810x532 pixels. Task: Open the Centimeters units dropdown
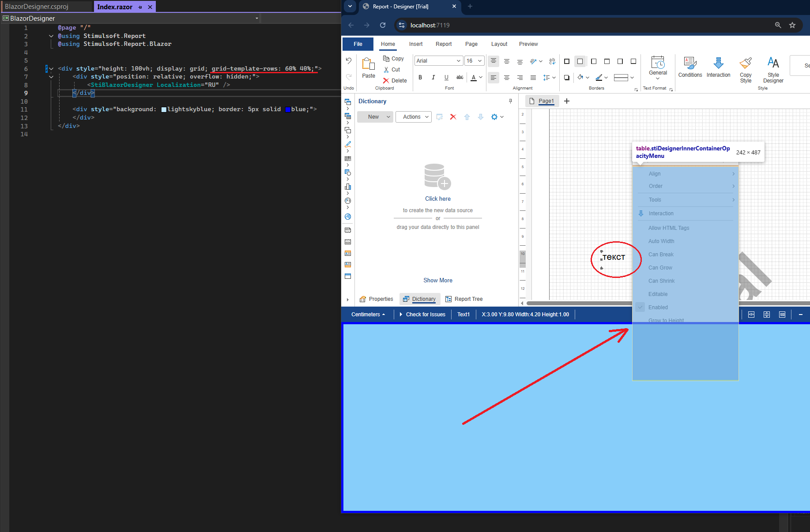[368, 315]
